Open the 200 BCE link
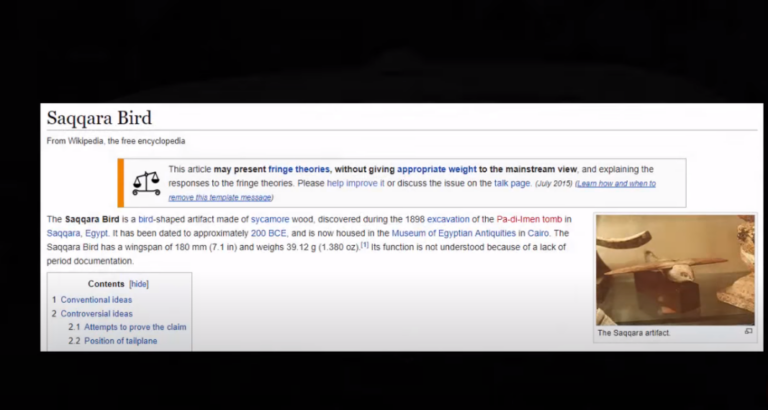Screen dimensions: 768x410 [x=268, y=233]
